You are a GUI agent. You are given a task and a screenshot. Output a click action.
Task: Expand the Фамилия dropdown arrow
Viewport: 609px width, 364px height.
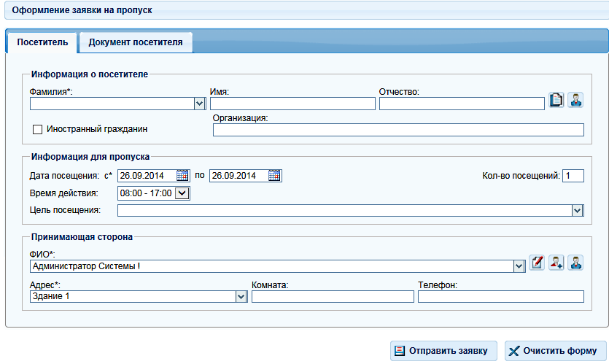click(x=199, y=104)
